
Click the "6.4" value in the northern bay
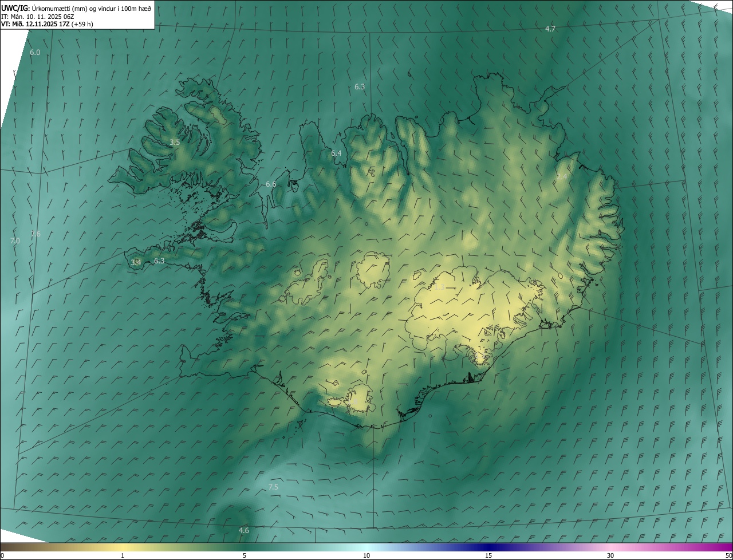(336, 153)
